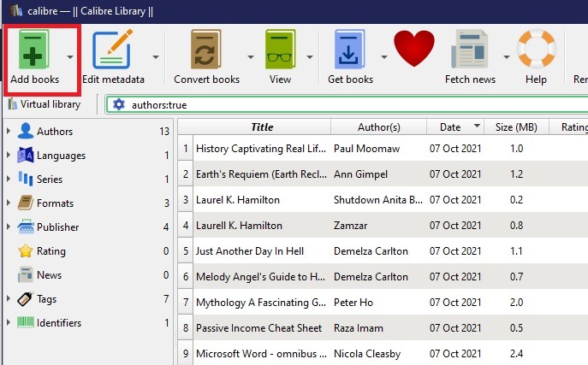Click row number 5 header
The image size is (588, 365).
click(x=185, y=250)
